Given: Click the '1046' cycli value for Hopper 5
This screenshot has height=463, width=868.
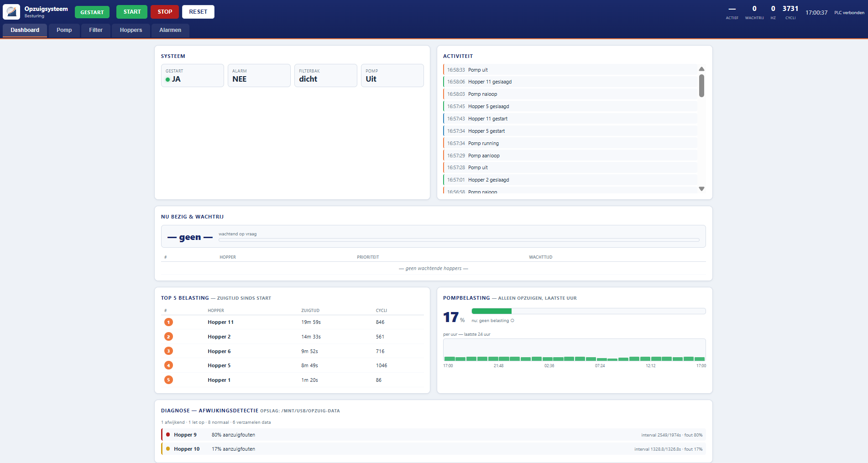Looking at the screenshot, I should point(382,365).
